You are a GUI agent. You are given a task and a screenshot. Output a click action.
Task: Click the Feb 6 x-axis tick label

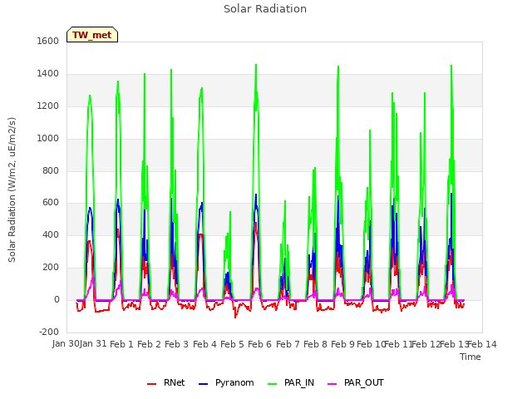[260, 344]
